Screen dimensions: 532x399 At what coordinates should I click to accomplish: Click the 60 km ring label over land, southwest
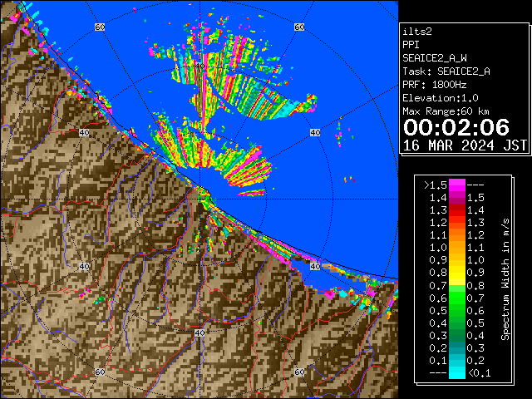coord(100,372)
